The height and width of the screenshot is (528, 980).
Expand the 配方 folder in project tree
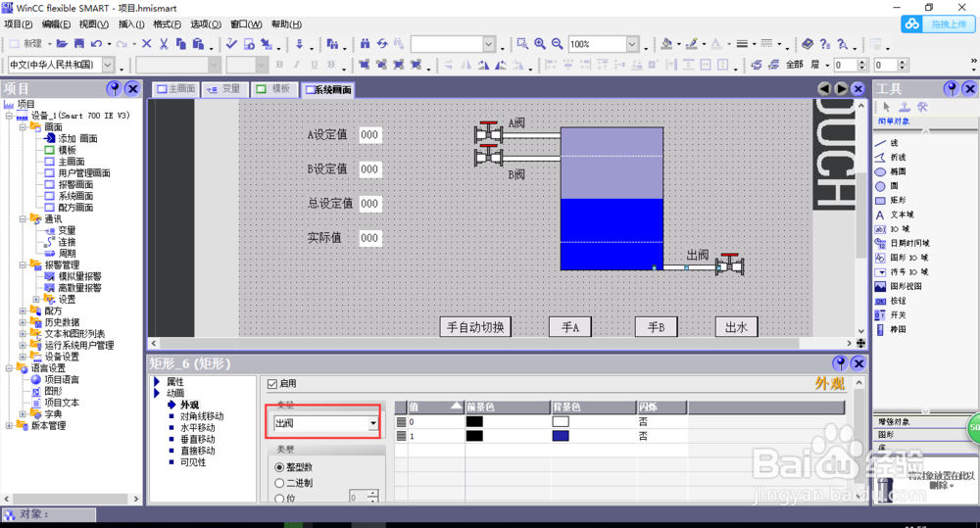coord(23,311)
